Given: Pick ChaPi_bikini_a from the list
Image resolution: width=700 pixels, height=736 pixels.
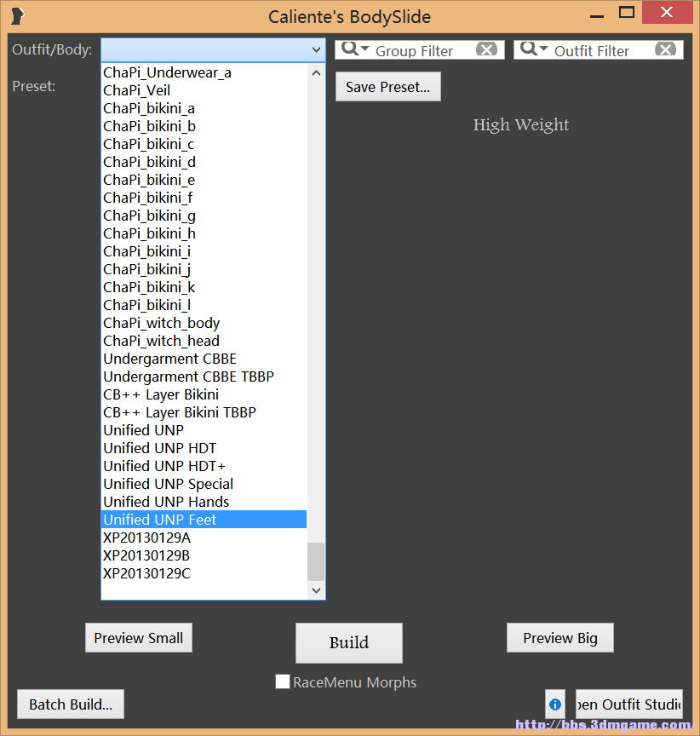Looking at the screenshot, I should coord(204,108).
